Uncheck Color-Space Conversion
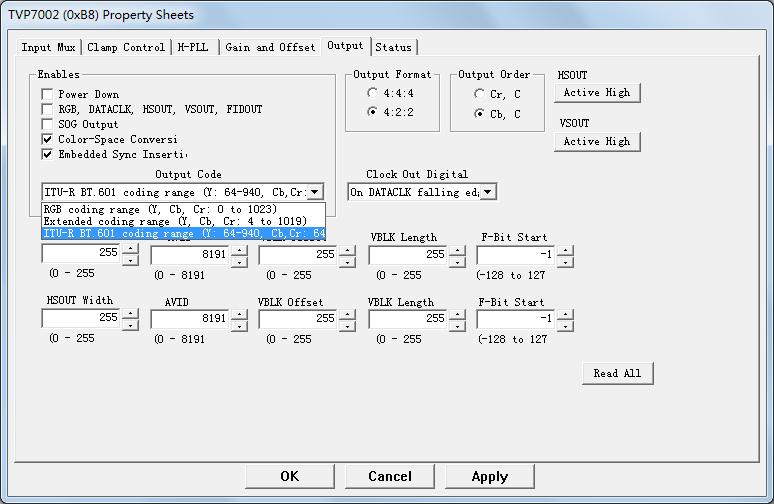 (47, 139)
